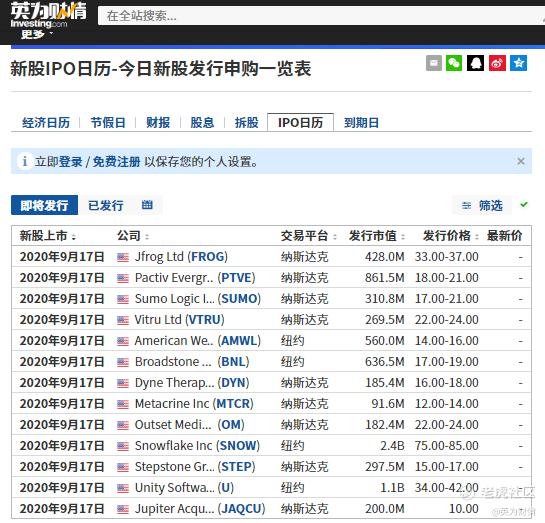This screenshot has height=523, width=545.
Task: Click US flag icon beside American We..
Action: click(123, 341)
